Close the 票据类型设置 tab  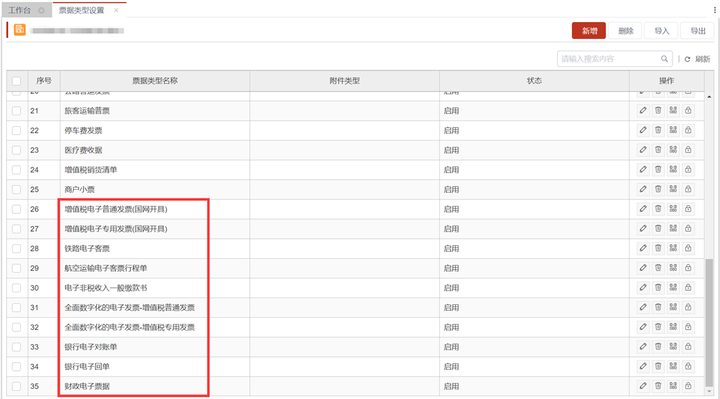click(x=116, y=10)
